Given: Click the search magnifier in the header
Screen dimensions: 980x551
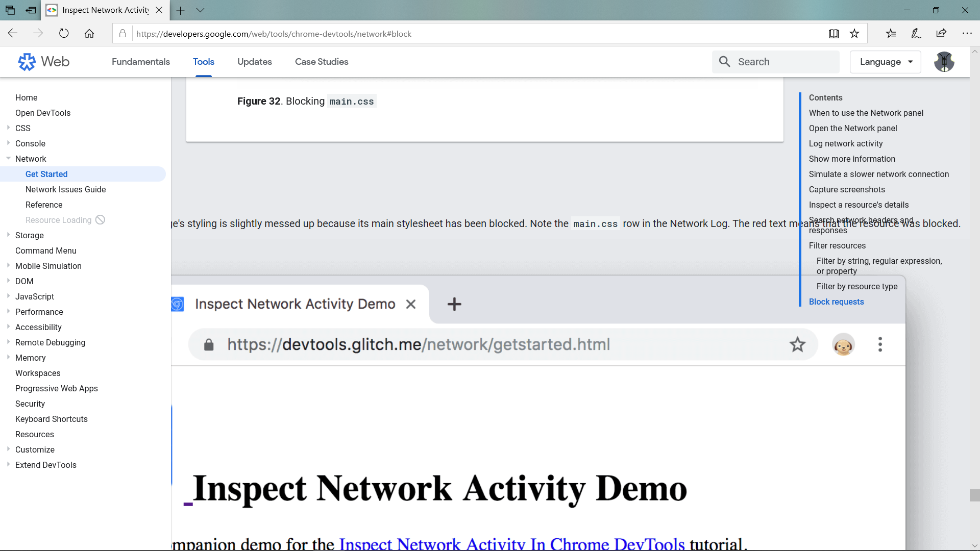Looking at the screenshot, I should point(724,61).
